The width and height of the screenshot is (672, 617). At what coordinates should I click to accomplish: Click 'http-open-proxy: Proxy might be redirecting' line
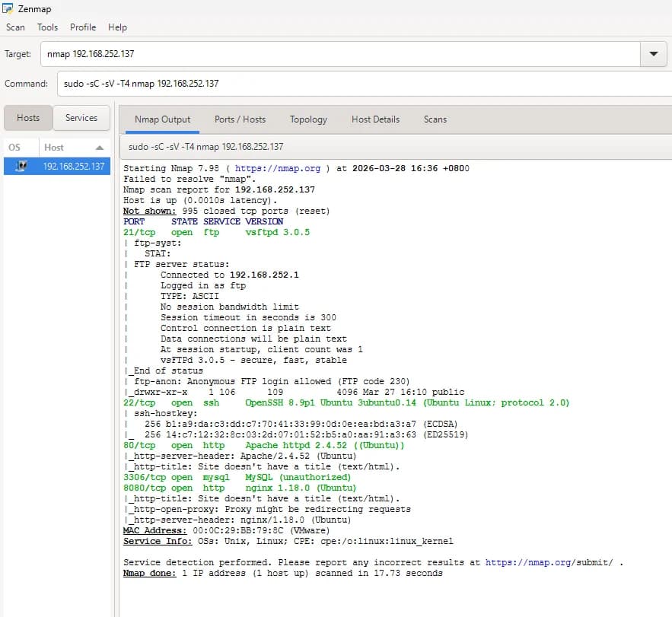click(267, 510)
